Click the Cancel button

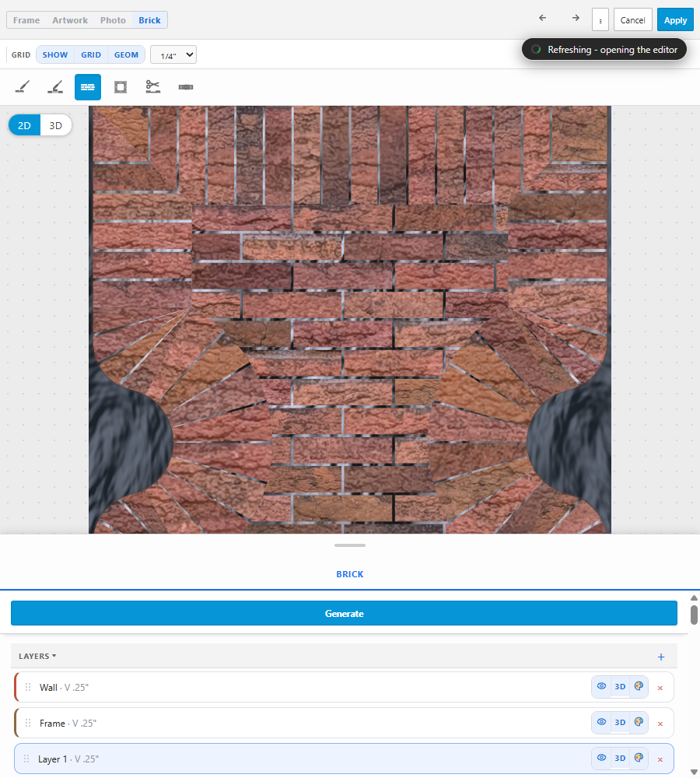(x=632, y=20)
